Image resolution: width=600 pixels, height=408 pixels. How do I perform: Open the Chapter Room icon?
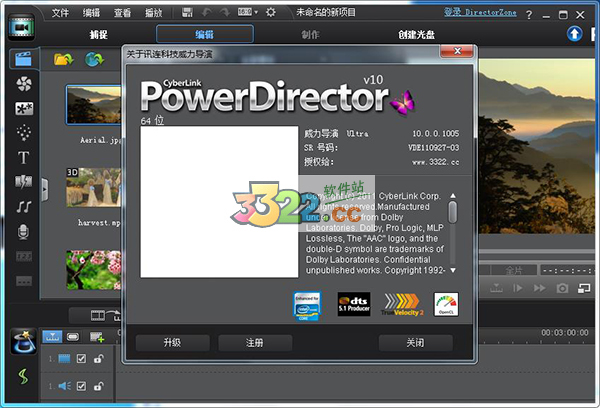pyautogui.click(x=24, y=256)
